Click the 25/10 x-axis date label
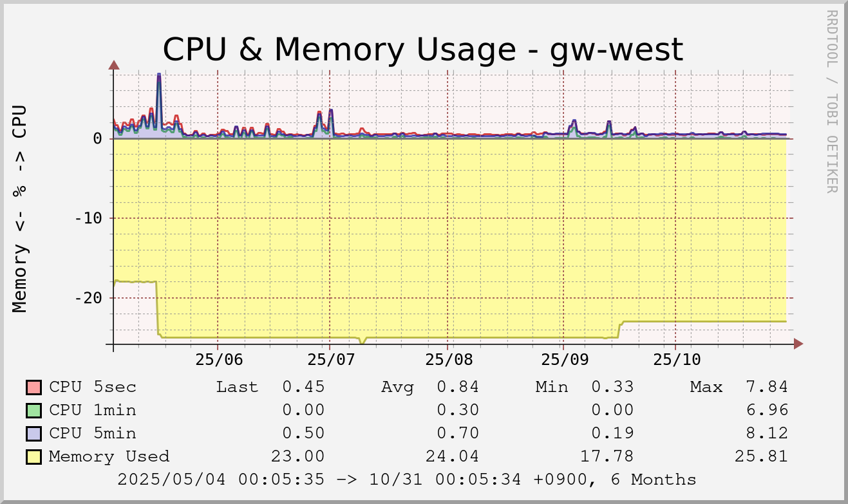Viewport: 848px width, 504px height. click(x=675, y=359)
